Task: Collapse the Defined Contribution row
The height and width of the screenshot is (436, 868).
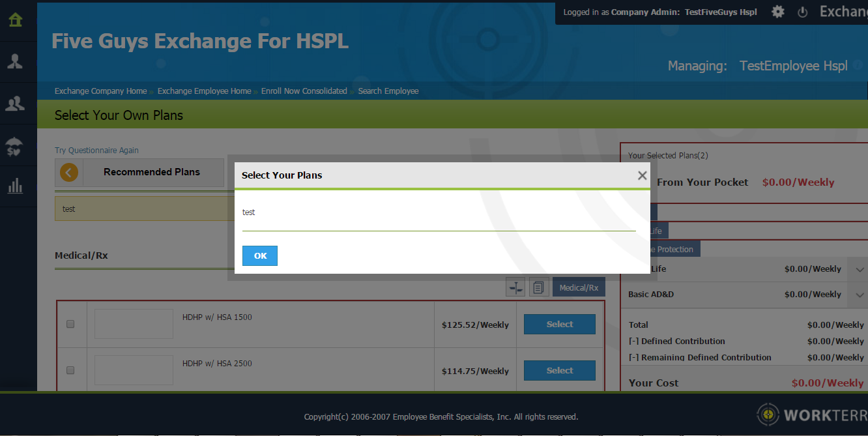Action: (633, 342)
